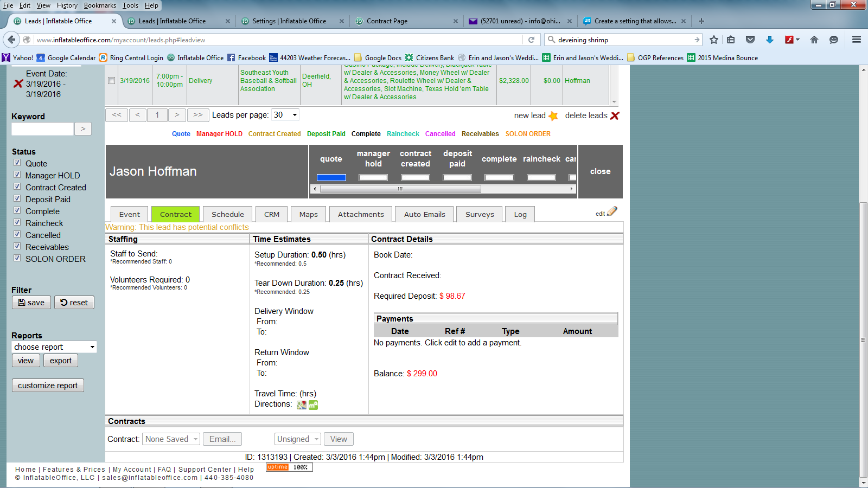The height and width of the screenshot is (488, 868).
Task: Click the green directions icon beside the map icon
Action: [x=313, y=404]
